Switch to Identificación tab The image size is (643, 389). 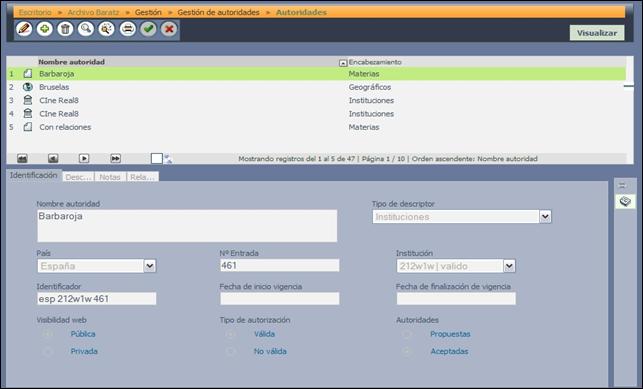34,175
